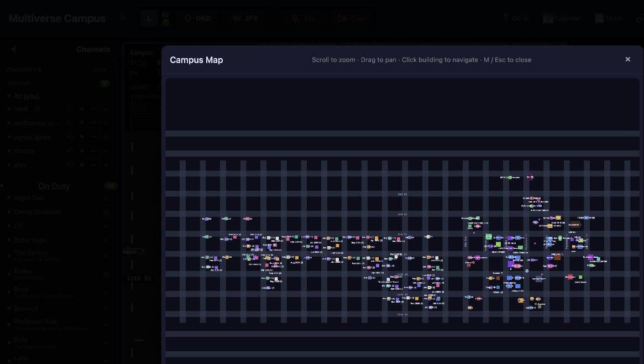Click the 3rd St label on map

(x=402, y=214)
